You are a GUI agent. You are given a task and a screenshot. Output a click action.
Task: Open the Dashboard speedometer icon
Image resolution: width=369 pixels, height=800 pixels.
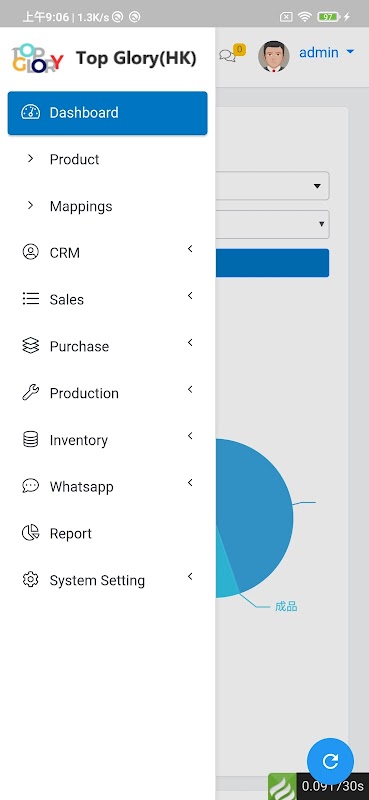click(31, 112)
